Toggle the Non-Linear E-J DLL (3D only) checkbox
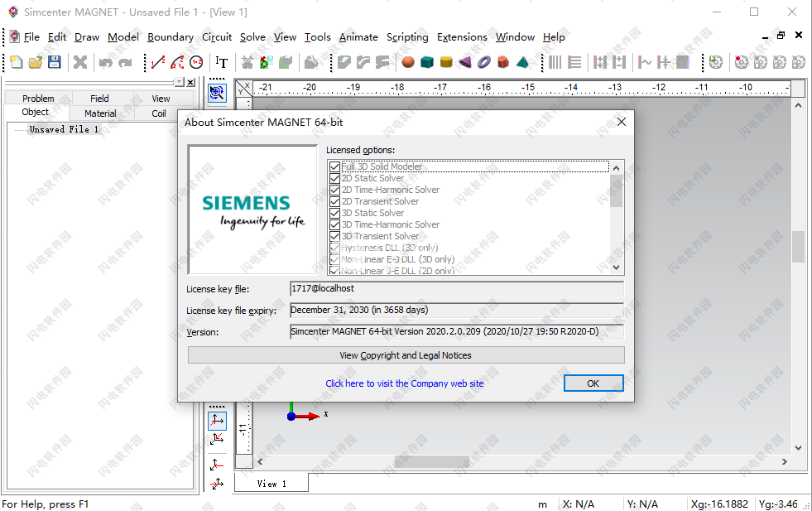812x511 pixels. click(334, 259)
